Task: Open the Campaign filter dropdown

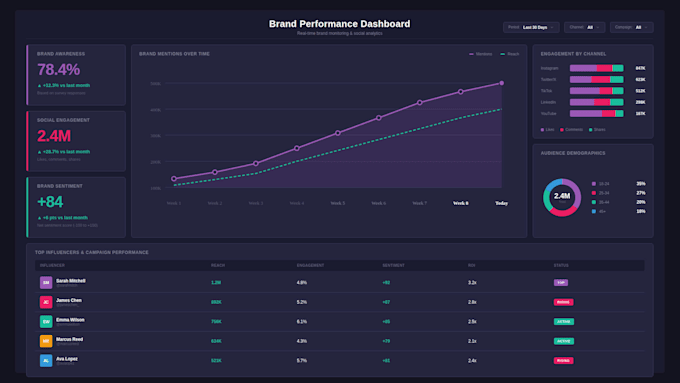Action: click(x=631, y=27)
